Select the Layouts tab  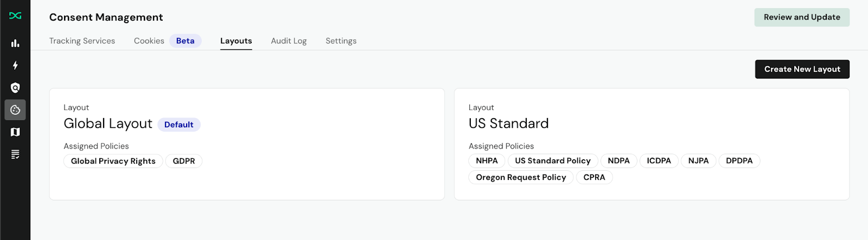pyautogui.click(x=236, y=41)
